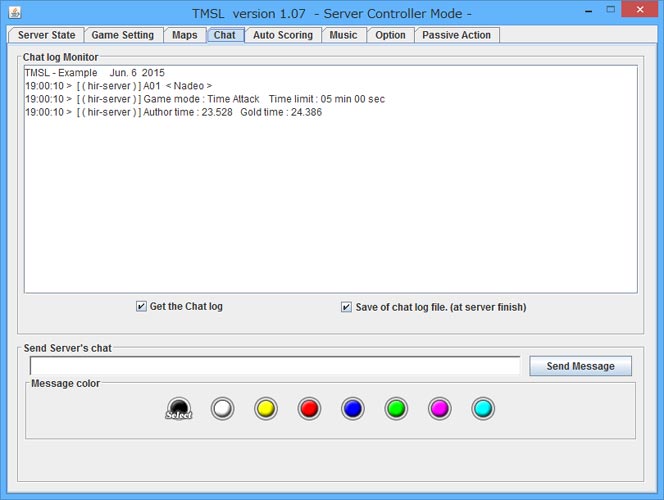The width and height of the screenshot is (664, 500).
Task: Select the Chat tab
Action: [x=224, y=35]
